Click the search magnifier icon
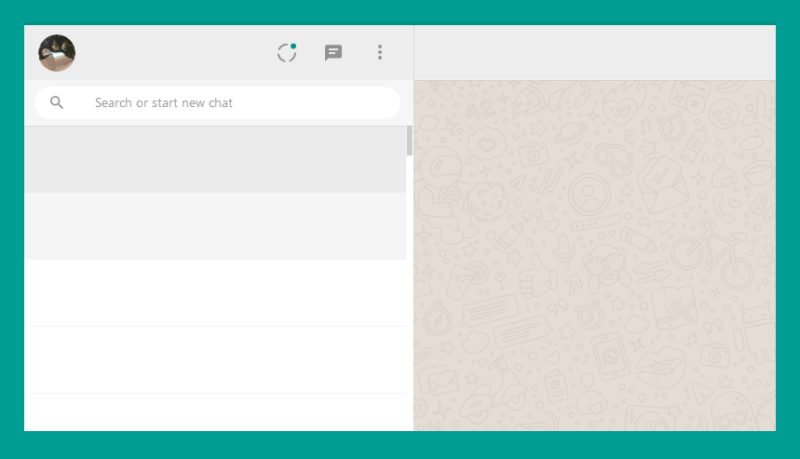This screenshot has height=459, width=800. pyautogui.click(x=57, y=103)
